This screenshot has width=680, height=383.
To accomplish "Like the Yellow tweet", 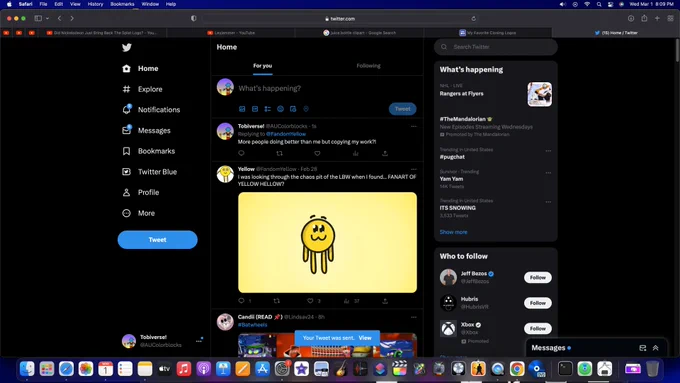I will click(310, 301).
